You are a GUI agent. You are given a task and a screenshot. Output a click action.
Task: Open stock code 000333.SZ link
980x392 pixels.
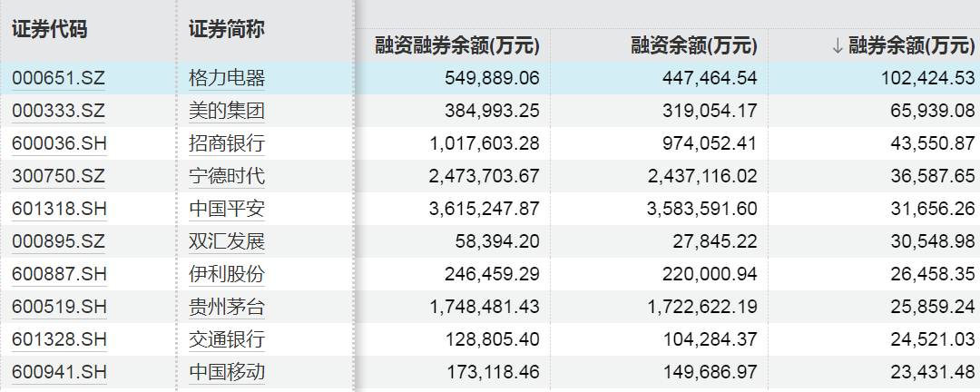pyautogui.click(x=59, y=112)
